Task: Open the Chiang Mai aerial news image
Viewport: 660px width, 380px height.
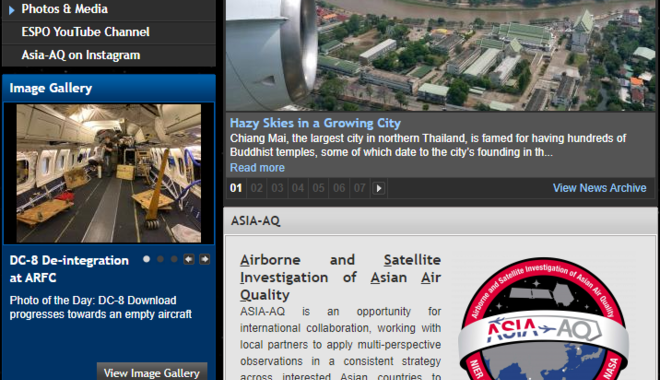Action: pyautogui.click(x=440, y=56)
